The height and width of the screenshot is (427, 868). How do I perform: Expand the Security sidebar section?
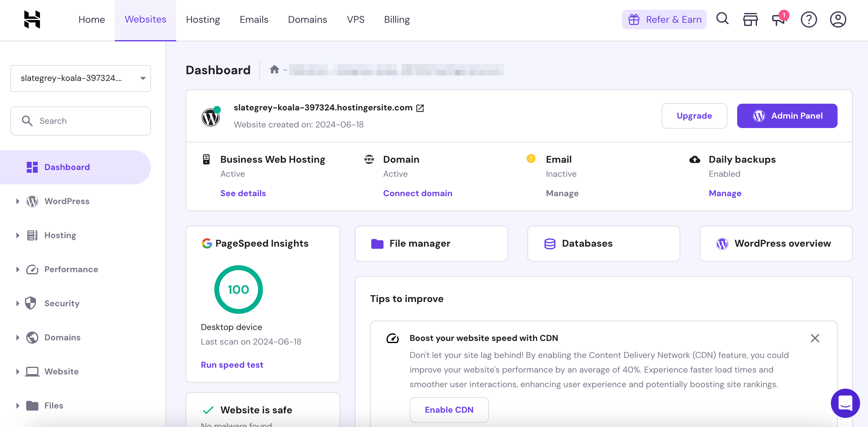[x=18, y=304]
